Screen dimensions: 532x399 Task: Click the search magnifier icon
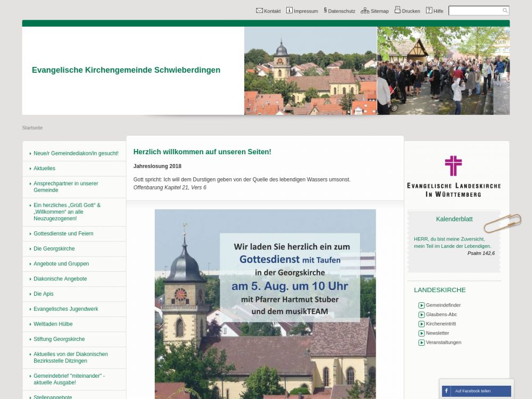click(x=505, y=11)
